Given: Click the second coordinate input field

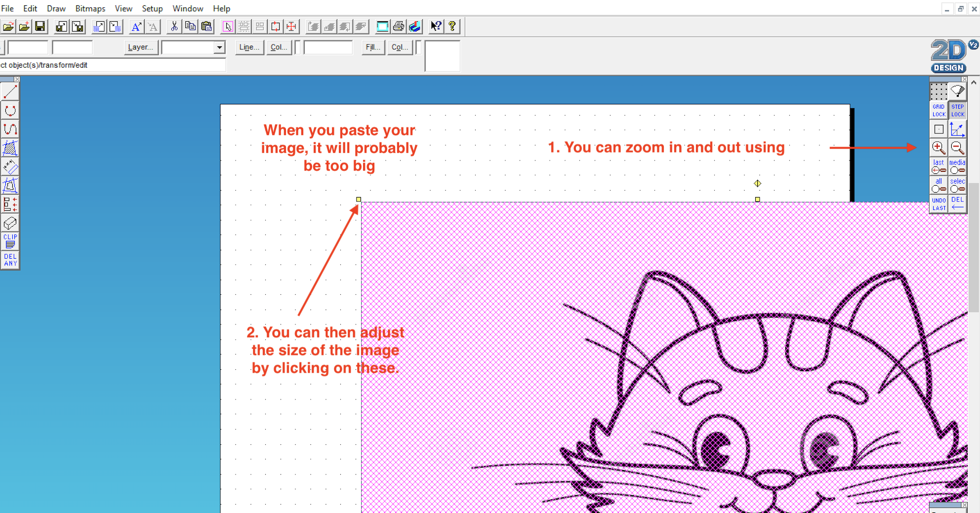Looking at the screenshot, I should [x=72, y=47].
